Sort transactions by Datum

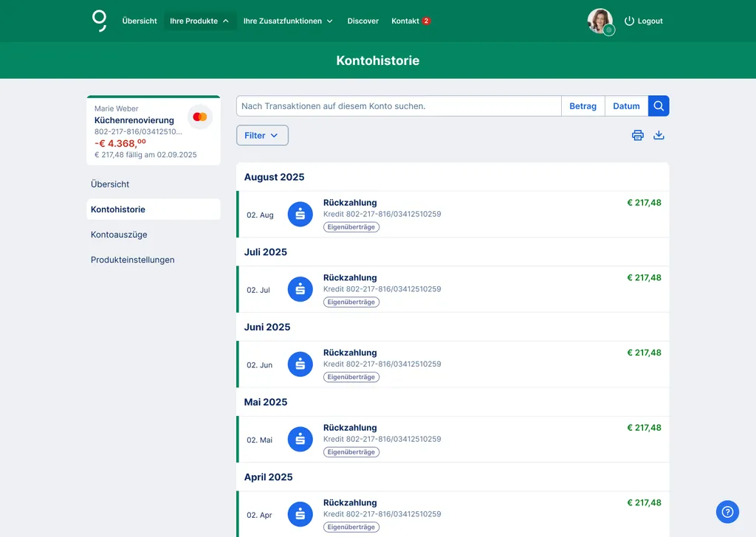point(625,105)
